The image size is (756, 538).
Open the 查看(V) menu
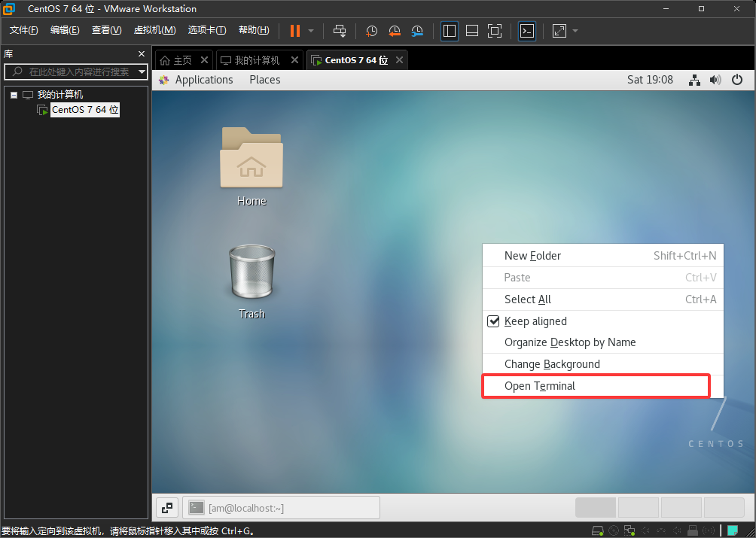point(107,30)
